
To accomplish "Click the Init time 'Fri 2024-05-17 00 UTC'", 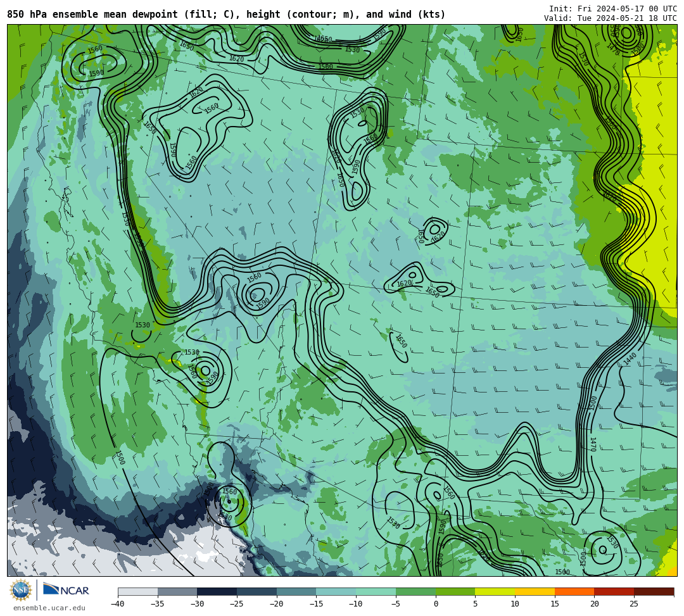I will click(x=627, y=9).
